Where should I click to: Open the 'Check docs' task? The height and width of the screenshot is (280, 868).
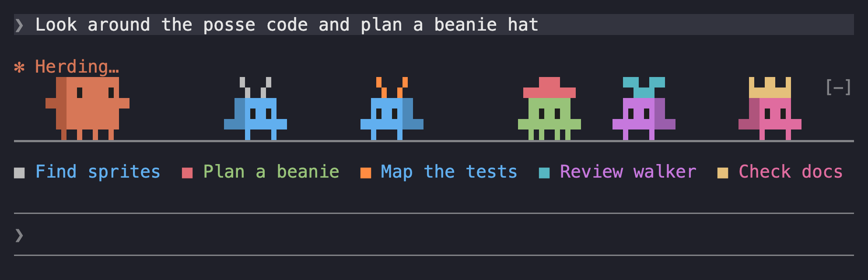[x=791, y=171]
